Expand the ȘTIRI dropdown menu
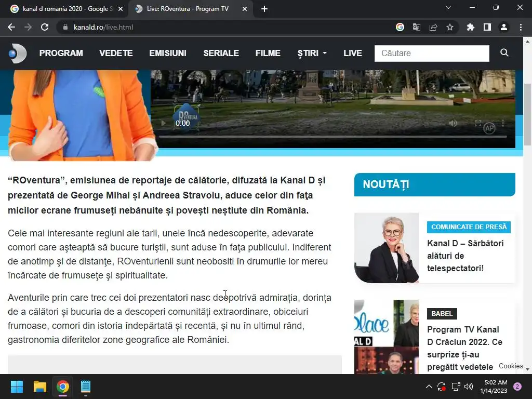532x399 pixels. (312, 54)
